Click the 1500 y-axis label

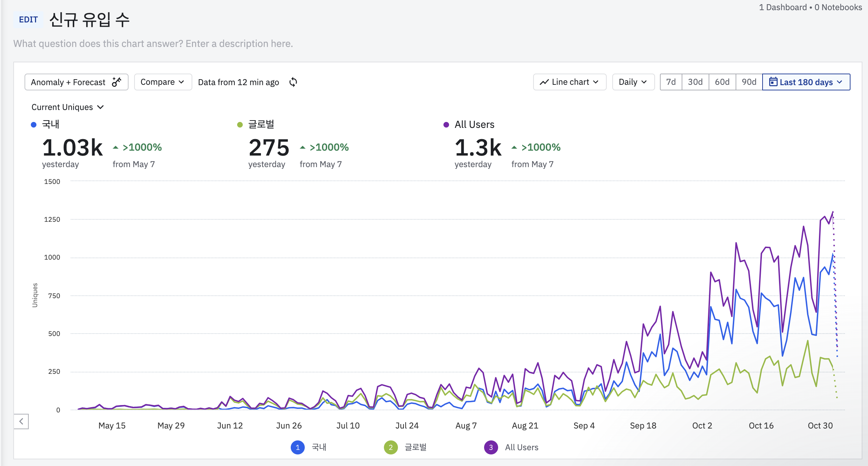pos(52,181)
